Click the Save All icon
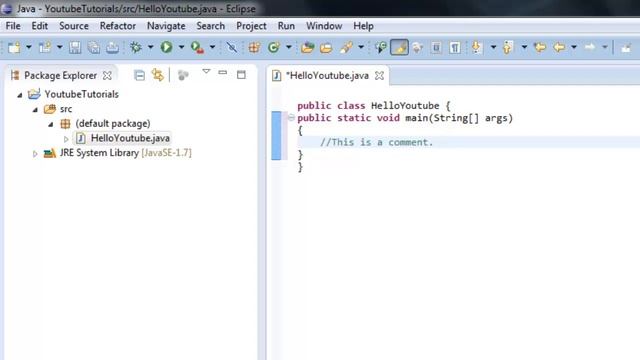The height and width of the screenshot is (360, 640). click(94, 48)
